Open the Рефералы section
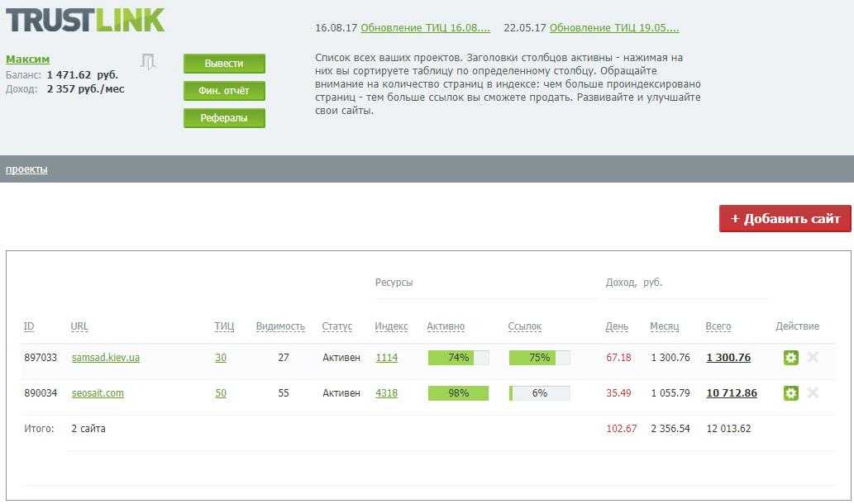 (224, 118)
